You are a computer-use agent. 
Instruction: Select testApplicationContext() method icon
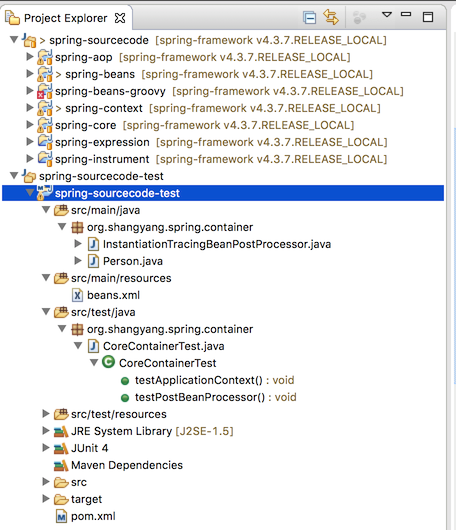click(125, 381)
